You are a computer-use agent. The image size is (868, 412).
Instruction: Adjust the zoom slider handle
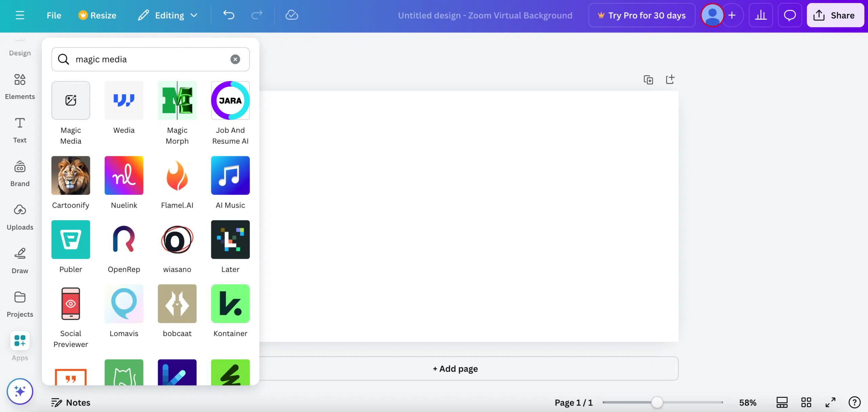coord(657,403)
